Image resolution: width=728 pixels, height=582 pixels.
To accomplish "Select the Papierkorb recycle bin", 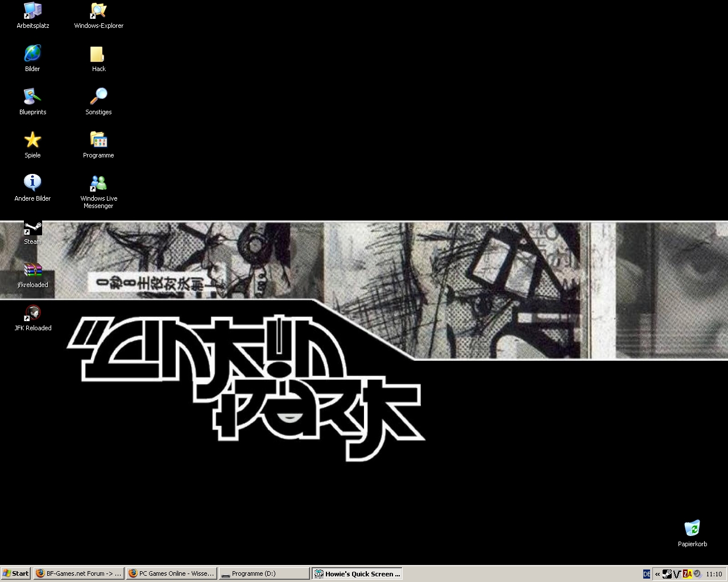I will coord(692,534).
